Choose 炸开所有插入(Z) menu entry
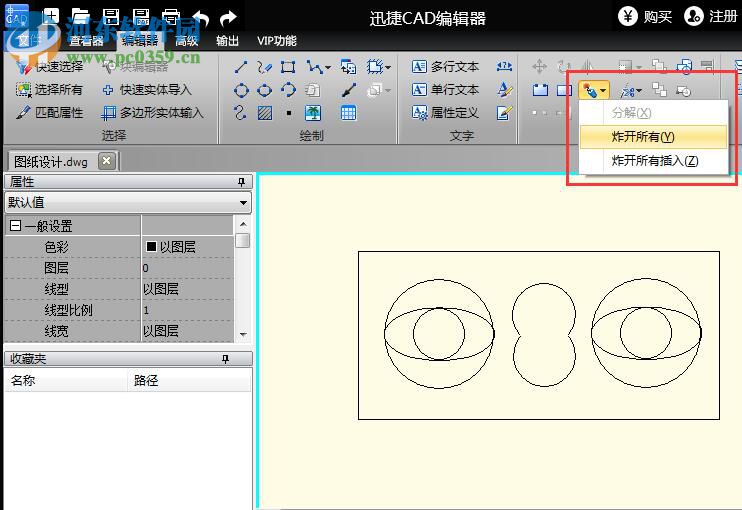742x510 pixels. [654, 160]
